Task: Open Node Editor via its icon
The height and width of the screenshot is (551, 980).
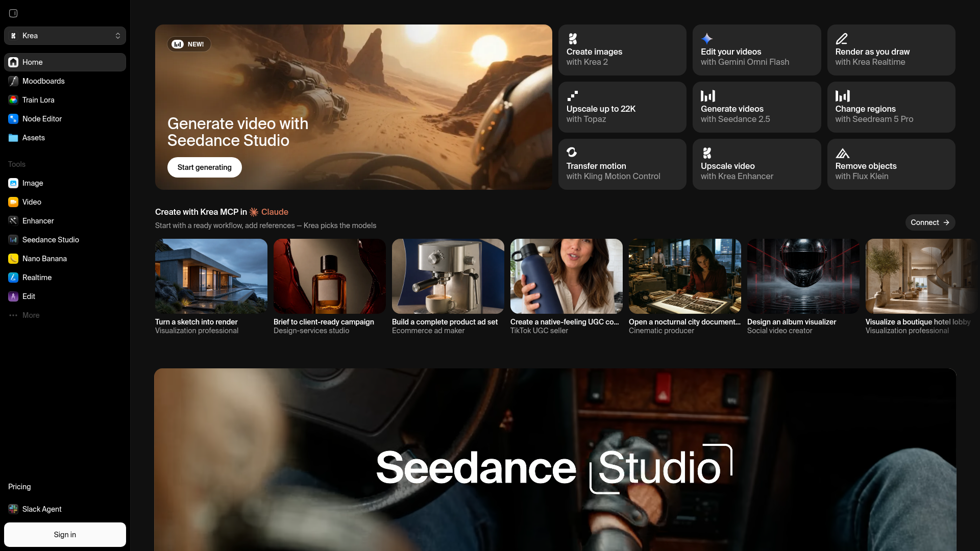Action: click(x=13, y=119)
